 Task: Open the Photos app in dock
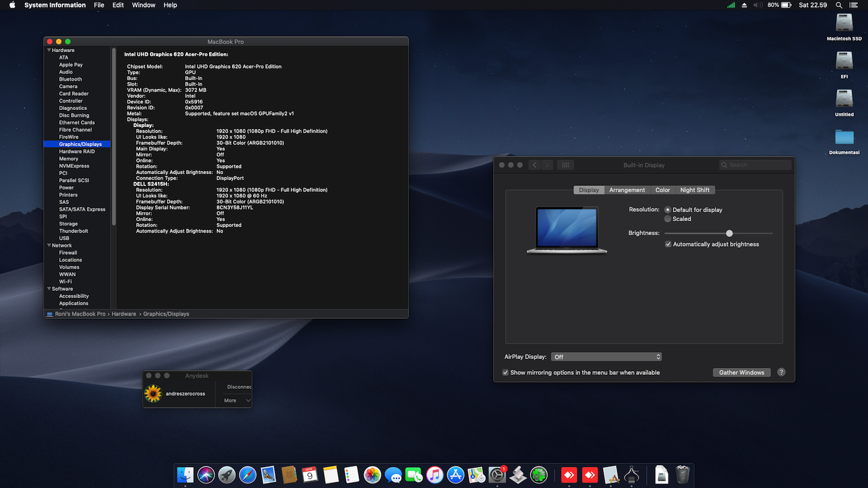pyautogui.click(x=372, y=475)
